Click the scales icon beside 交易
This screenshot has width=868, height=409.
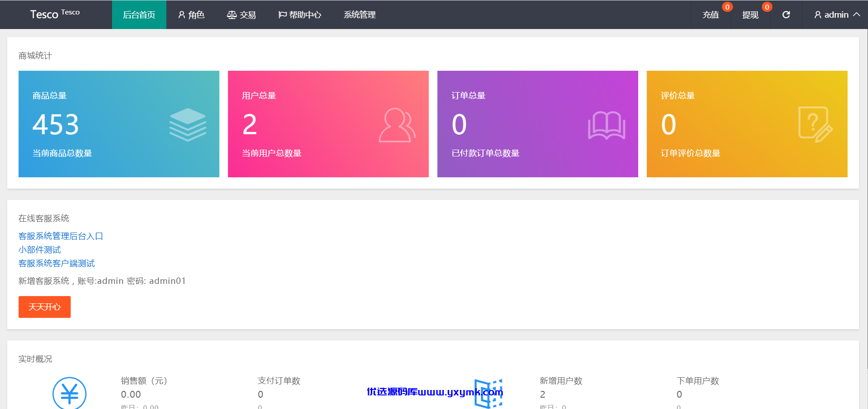[x=232, y=15]
